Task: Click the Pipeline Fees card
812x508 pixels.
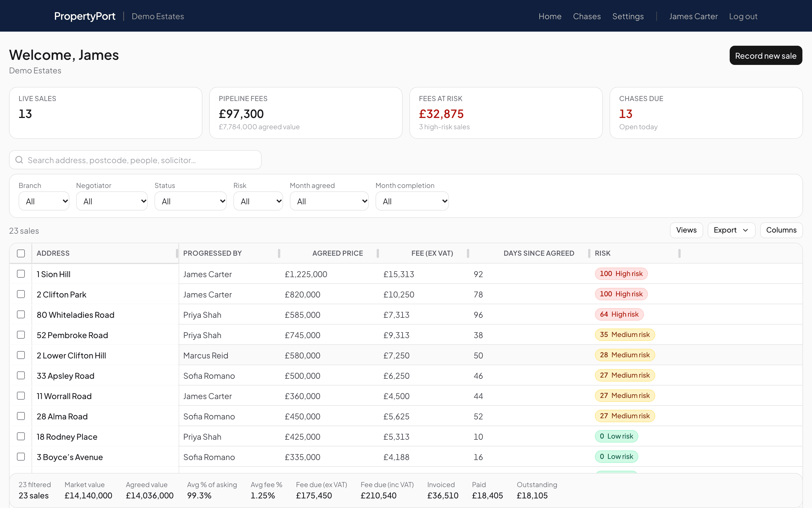Action: 306,113
